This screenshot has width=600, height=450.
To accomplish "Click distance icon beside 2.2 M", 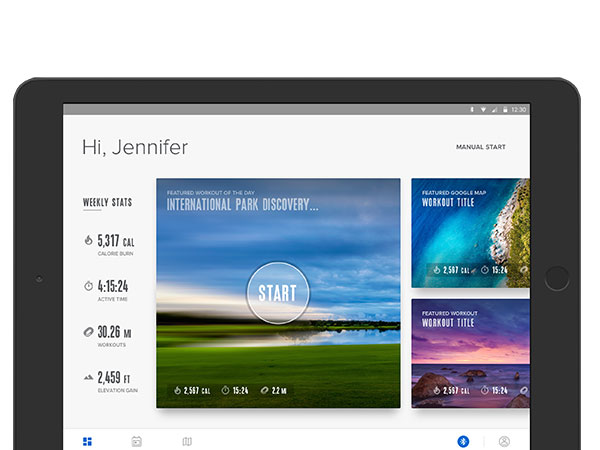I will [264, 390].
